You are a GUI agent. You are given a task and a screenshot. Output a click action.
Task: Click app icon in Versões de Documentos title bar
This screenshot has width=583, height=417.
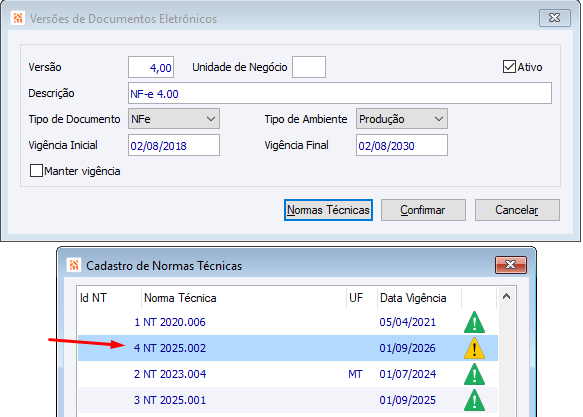coord(17,18)
